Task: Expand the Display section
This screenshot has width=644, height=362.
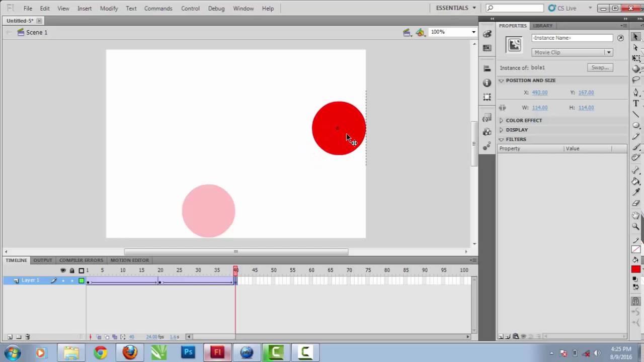Action: (x=501, y=130)
